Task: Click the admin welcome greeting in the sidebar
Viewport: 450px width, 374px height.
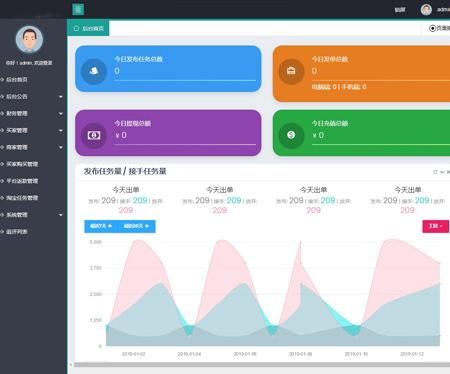Action: tap(29, 63)
